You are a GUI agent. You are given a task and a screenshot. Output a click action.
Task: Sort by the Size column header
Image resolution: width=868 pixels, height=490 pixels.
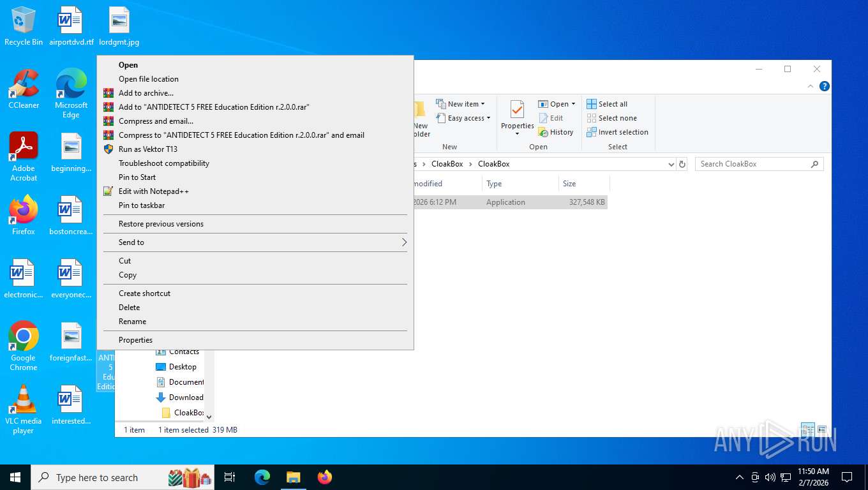(x=584, y=184)
